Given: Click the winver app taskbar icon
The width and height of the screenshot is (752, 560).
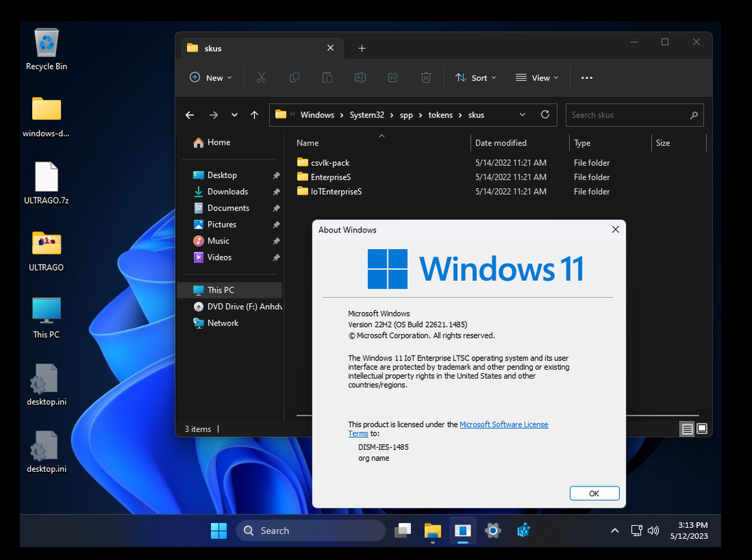Looking at the screenshot, I should (463, 531).
